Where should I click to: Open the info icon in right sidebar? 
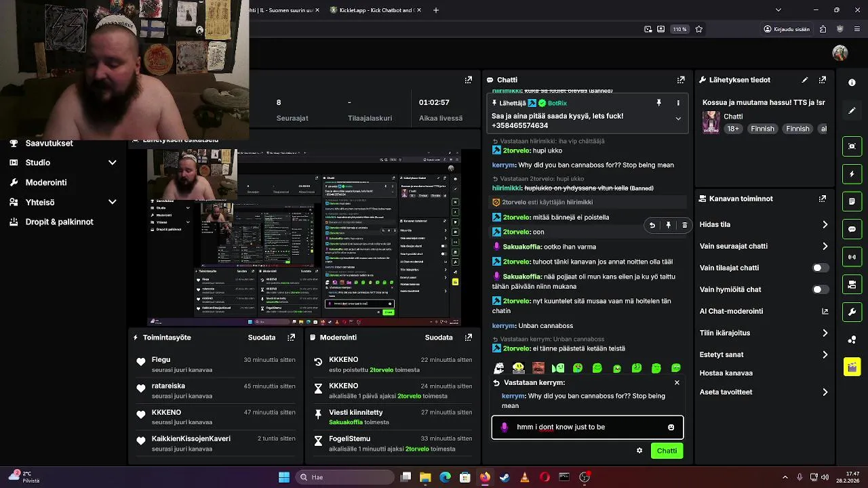pyautogui.click(x=852, y=83)
